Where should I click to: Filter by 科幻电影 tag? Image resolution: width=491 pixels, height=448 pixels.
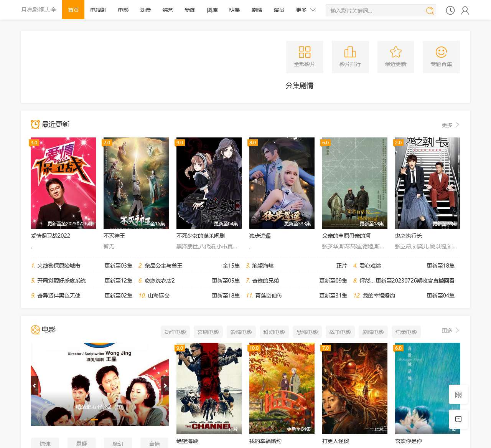click(274, 332)
